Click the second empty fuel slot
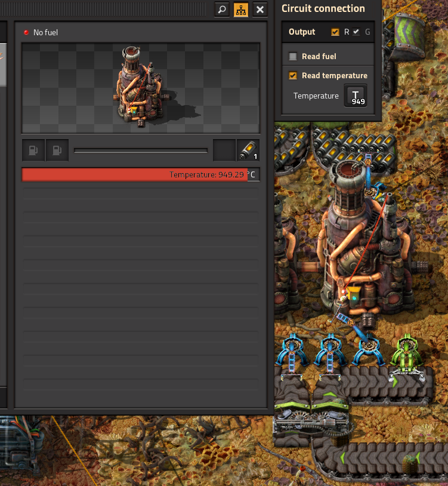The width and height of the screenshot is (448, 486). (x=57, y=150)
